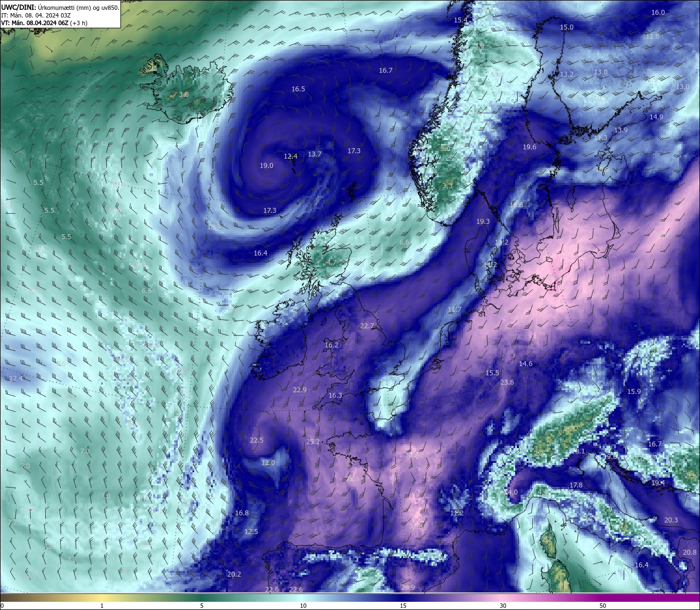Click the 3.0 value over Iceland
Image resolution: width=700 pixels, height=610 pixels.
click(184, 95)
